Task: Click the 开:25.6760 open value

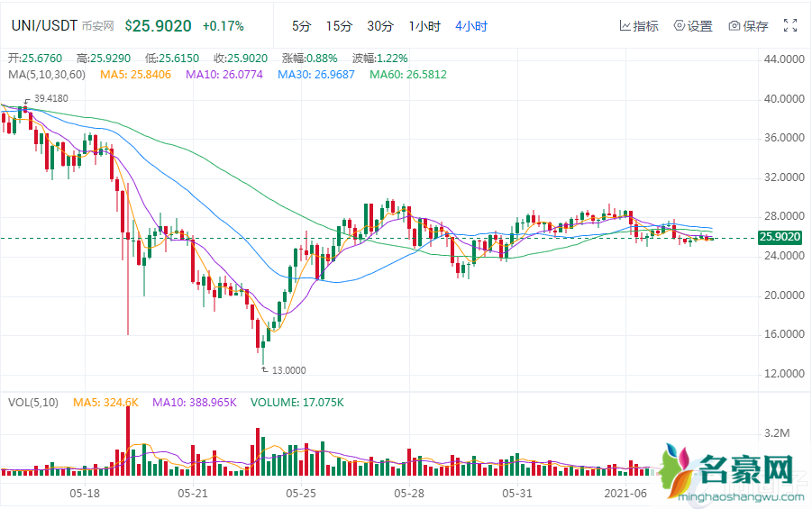Action: coord(35,58)
